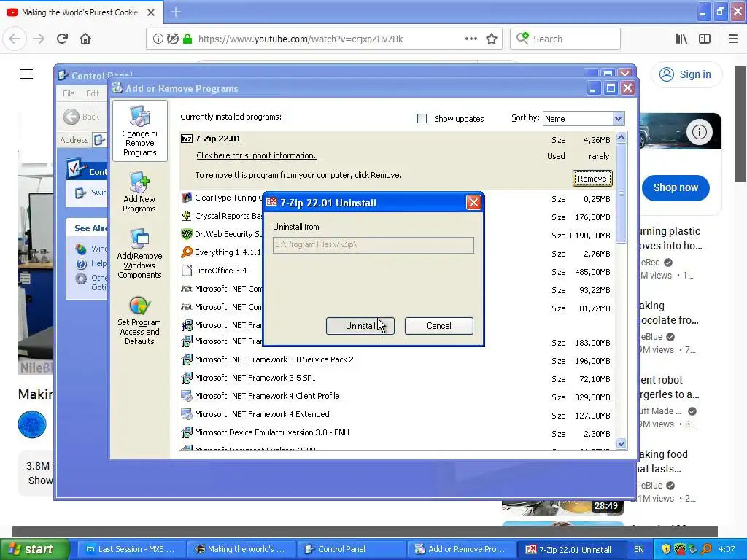Select Everything 1.4.1.1 icon
The image size is (747, 560).
[x=187, y=252]
